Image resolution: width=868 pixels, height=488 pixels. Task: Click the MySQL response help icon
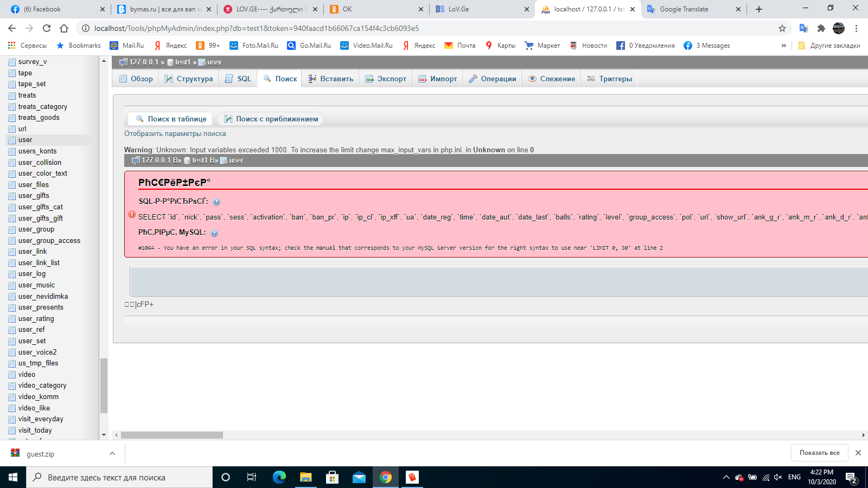(x=214, y=233)
